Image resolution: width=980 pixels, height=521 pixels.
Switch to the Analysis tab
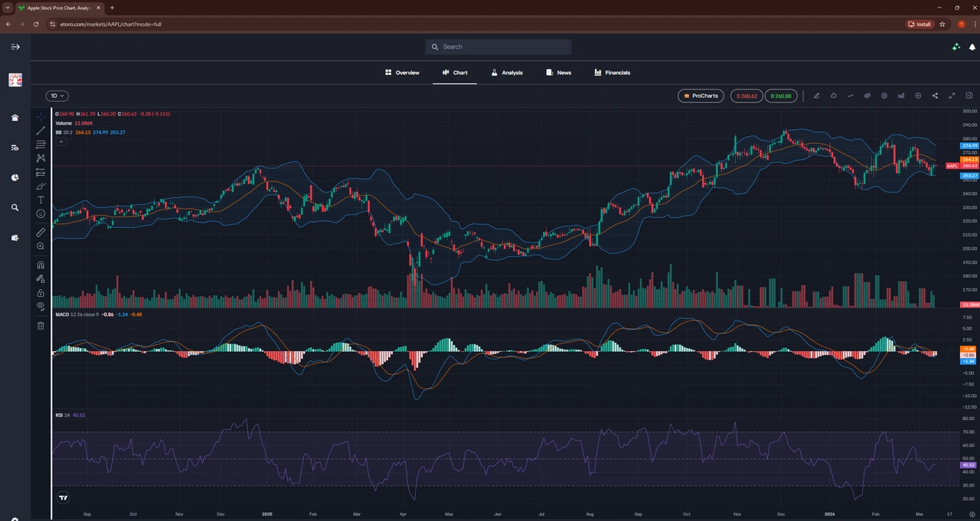507,73
